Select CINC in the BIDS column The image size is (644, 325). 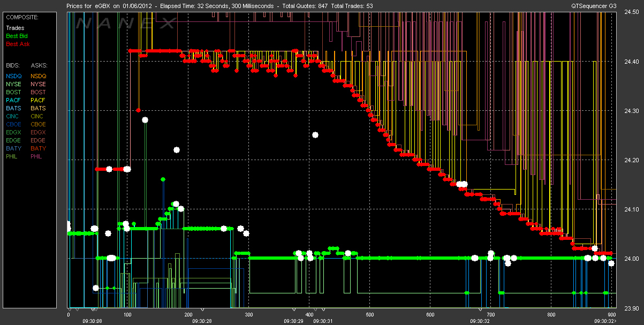click(x=13, y=116)
